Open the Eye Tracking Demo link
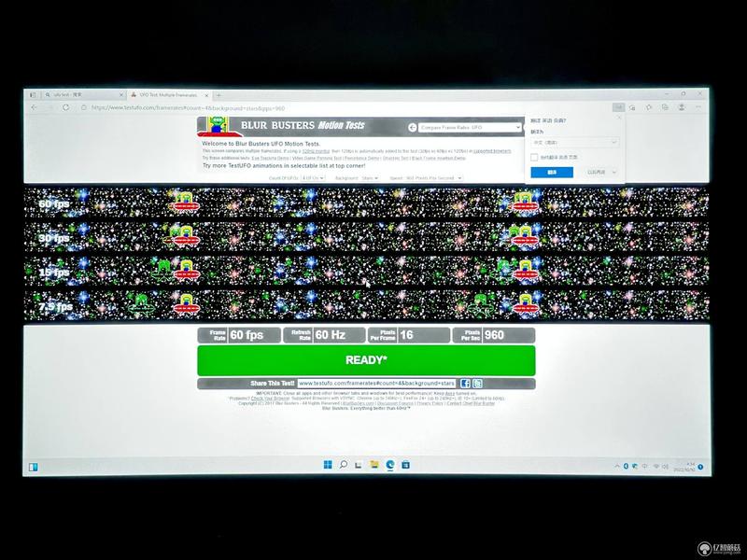Viewport: 747px width, 560px height. (x=270, y=158)
